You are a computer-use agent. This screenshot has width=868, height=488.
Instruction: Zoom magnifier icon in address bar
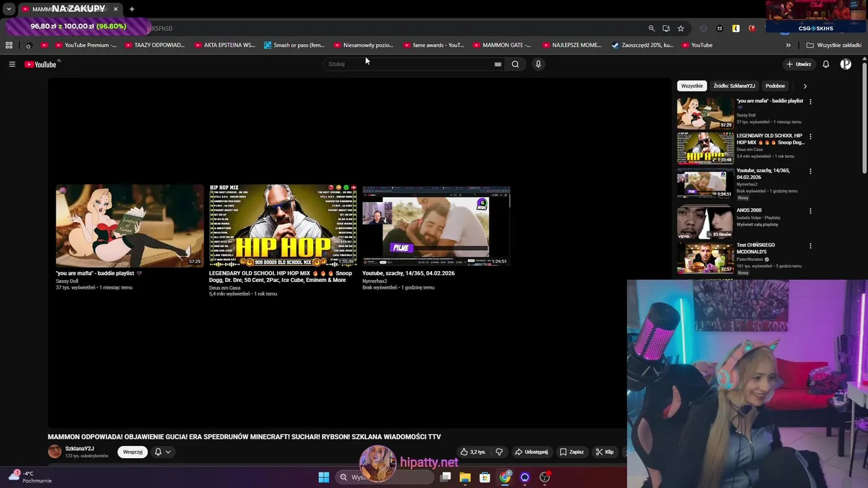coord(652,28)
